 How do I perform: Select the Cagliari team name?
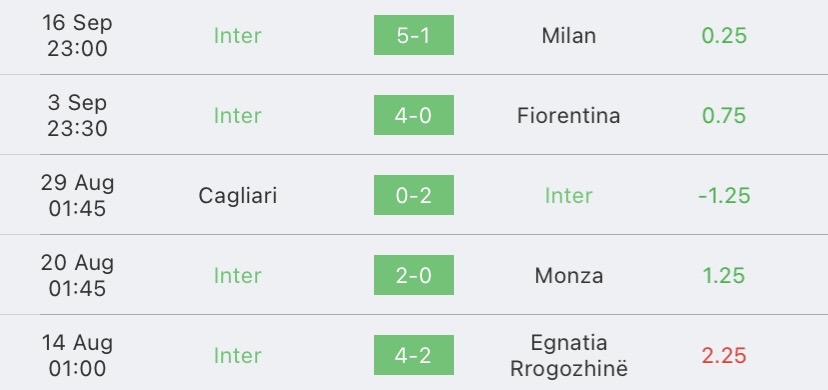coord(238,196)
